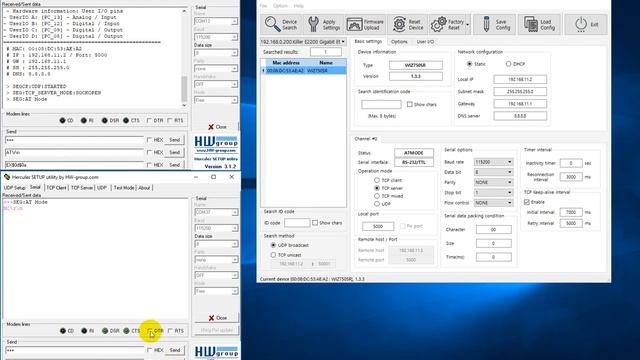640x360 pixels.
Task: Select the DHCP radio button
Action: click(x=508, y=64)
